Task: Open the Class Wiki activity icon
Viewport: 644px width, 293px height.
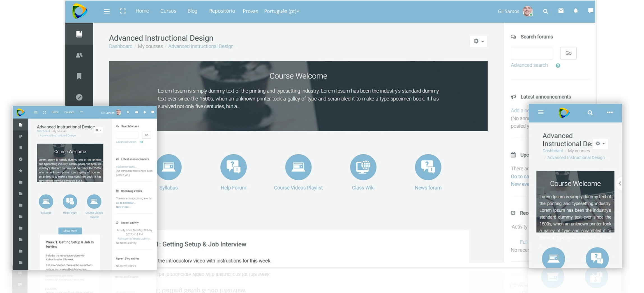Action: 363,167
